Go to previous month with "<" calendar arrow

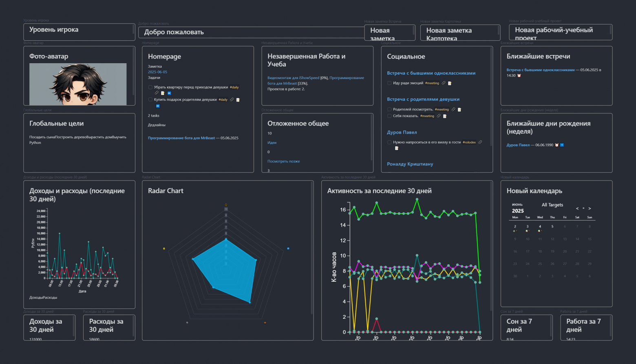[577, 208]
